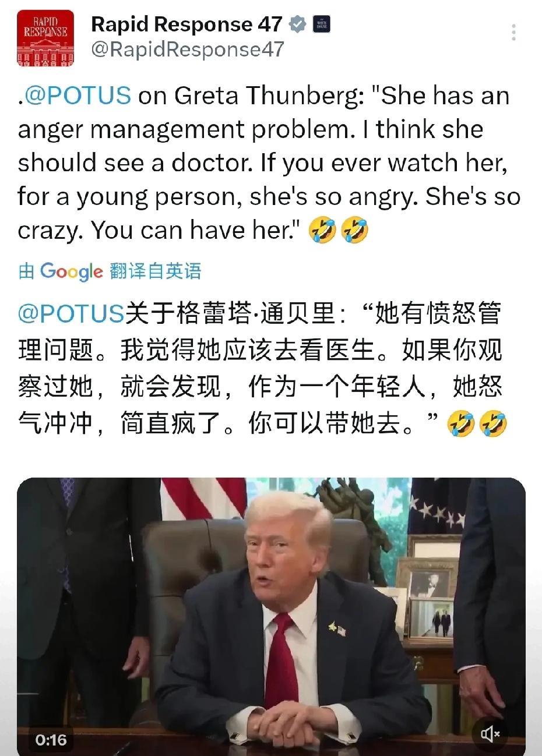Tap the laughing emojis after the English quote
Image resolution: width=542 pixels, height=756 pixels.
(x=339, y=230)
